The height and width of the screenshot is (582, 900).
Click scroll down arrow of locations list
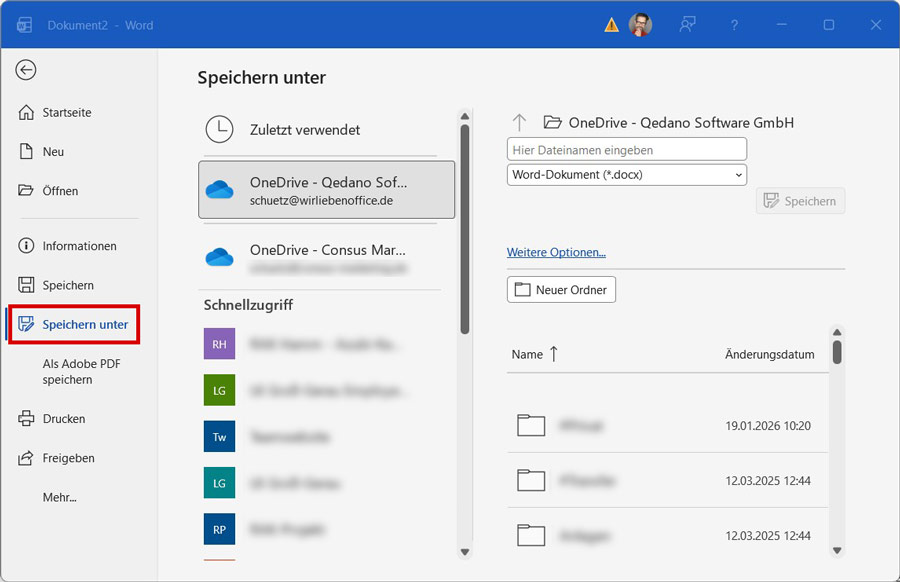click(465, 552)
